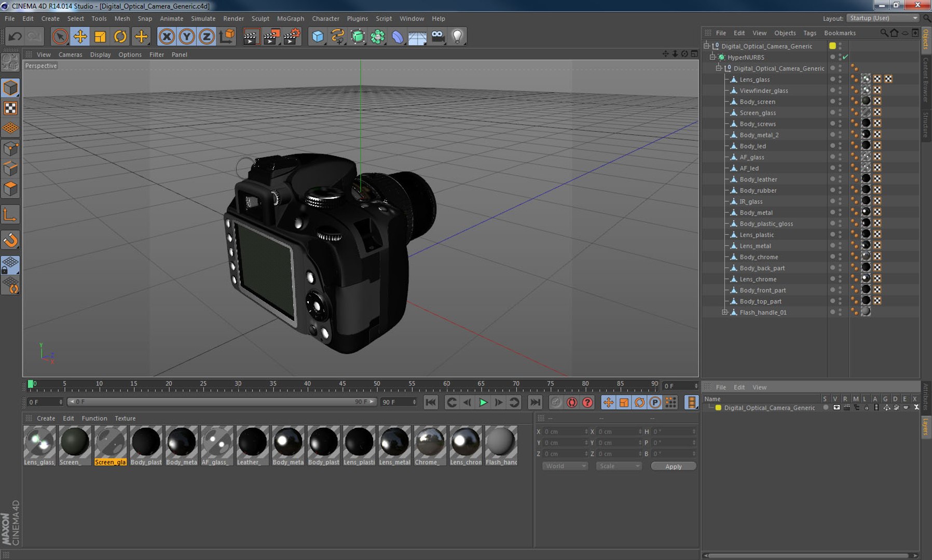Click the layer manager horizontal scrollbar

click(811, 555)
